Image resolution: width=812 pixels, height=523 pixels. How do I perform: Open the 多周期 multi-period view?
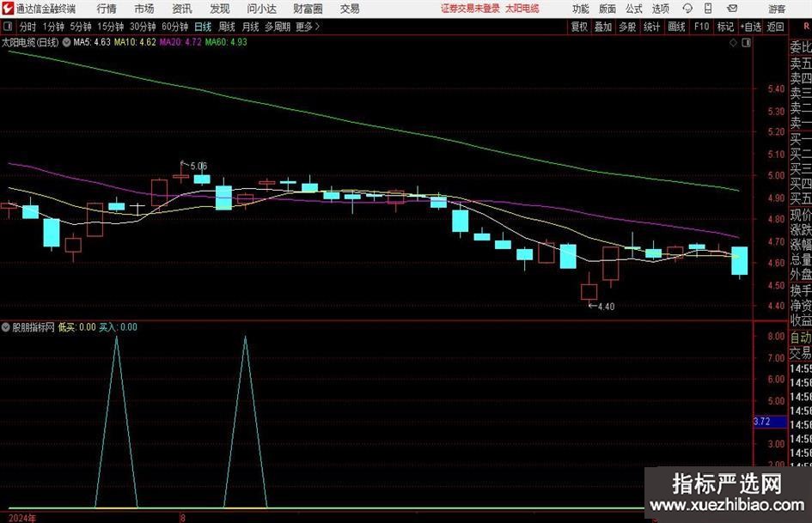click(278, 27)
